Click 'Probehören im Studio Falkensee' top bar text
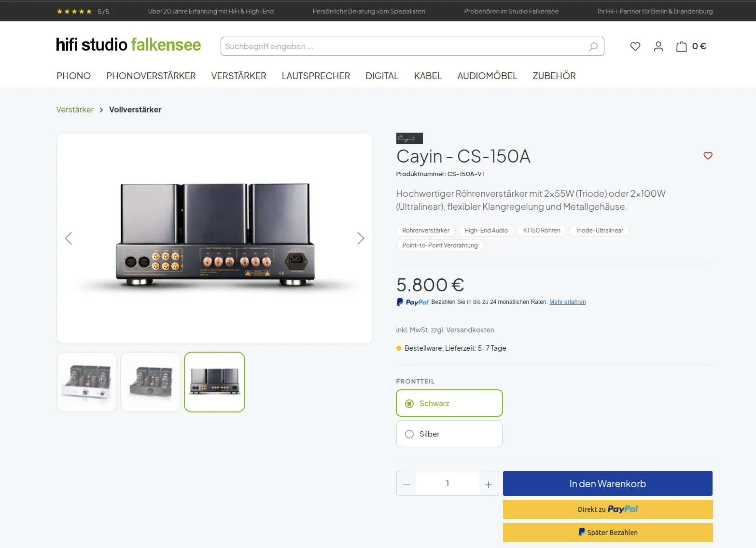Image resolution: width=756 pixels, height=548 pixels. coord(511,11)
